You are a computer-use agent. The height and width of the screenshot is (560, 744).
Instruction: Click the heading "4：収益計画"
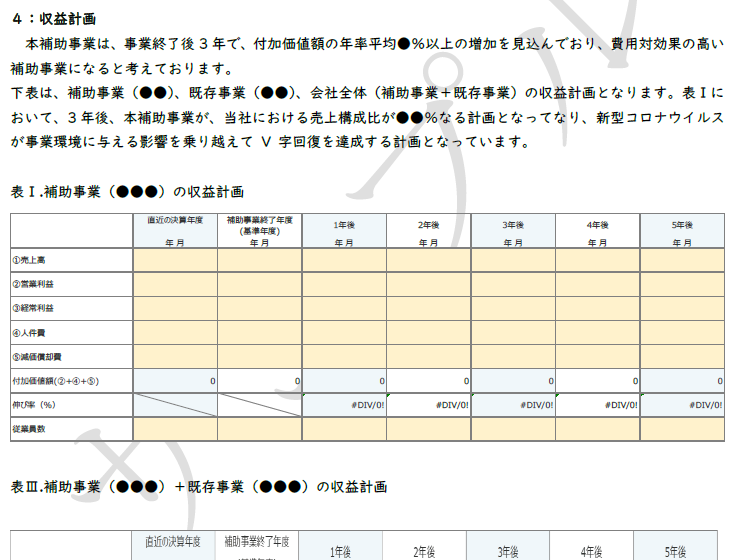tap(54, 19)
